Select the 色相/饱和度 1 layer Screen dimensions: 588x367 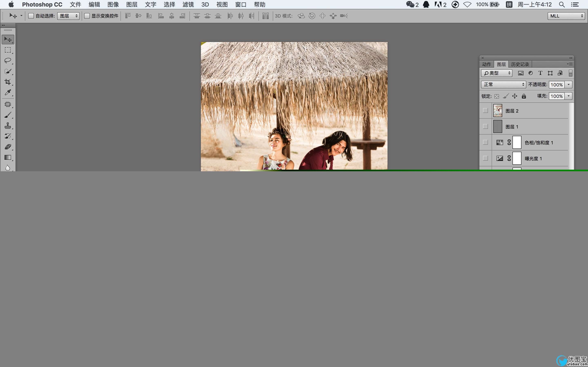click(x=539, y=143)
